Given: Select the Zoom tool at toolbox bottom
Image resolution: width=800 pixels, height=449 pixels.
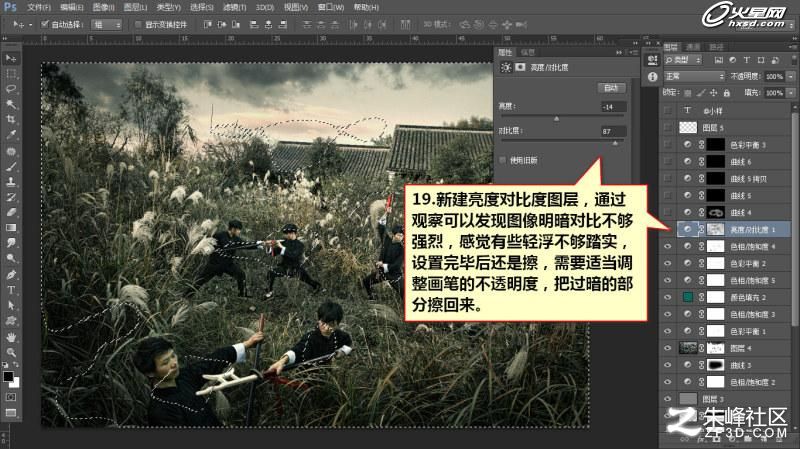Looking at the screenshot, I should (x=11, y=353).
